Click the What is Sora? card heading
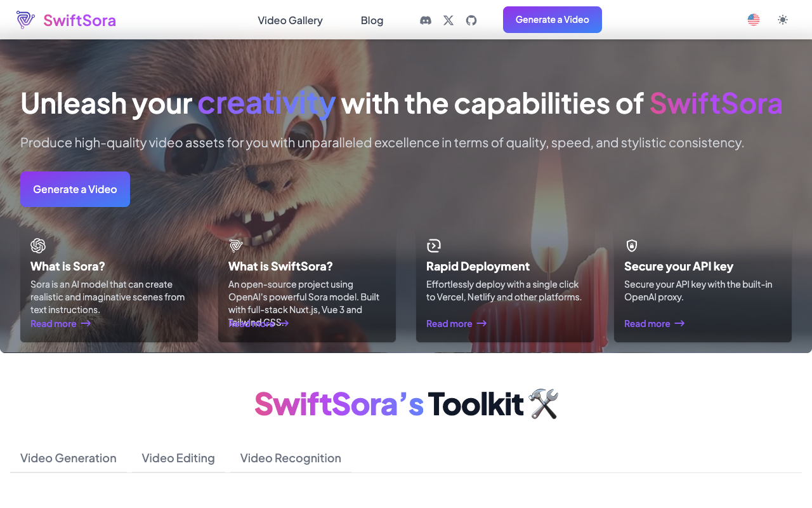Viewport: 812px width, 508px height. coord(68,266)
